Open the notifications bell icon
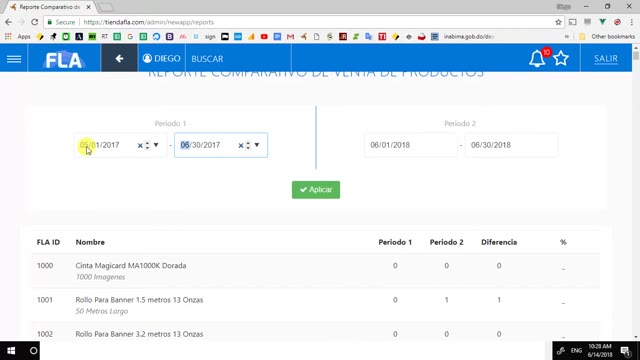Screen dimensions: 640x360 [537, 59]
